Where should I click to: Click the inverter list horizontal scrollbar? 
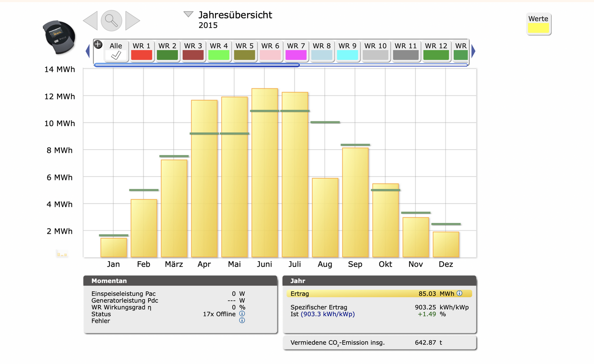click(x=281, y=65)
